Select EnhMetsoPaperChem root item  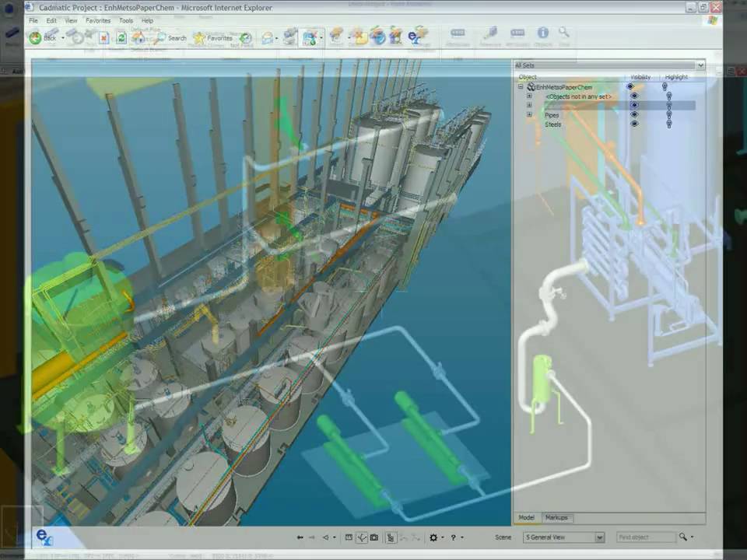(563, 87)
